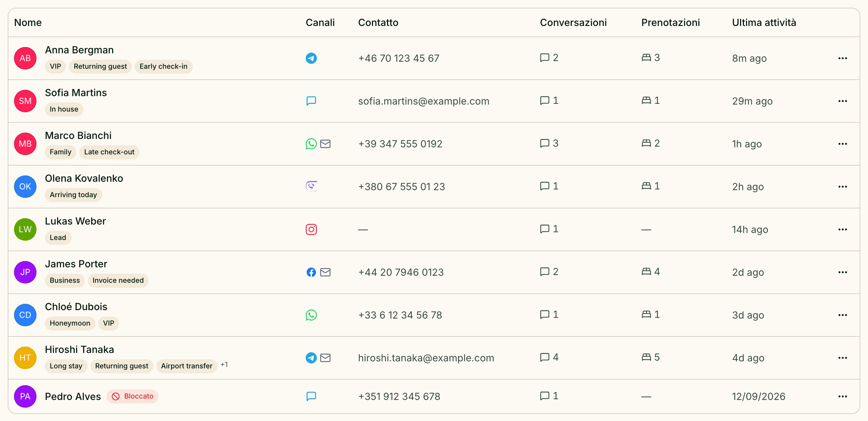Open Olena Kovalenko's contact name

click(x=84, y=178)
